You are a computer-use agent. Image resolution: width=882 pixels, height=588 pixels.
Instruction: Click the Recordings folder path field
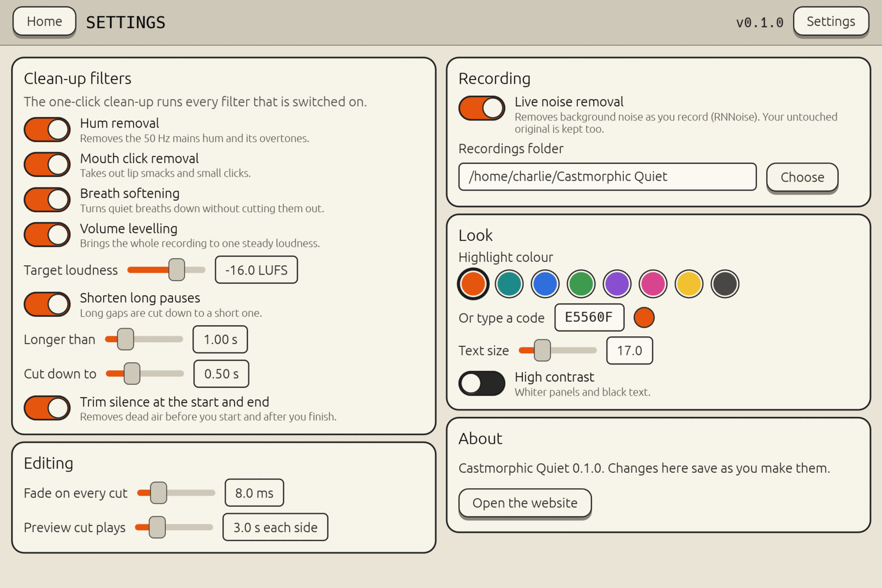[x=607, y=177]
